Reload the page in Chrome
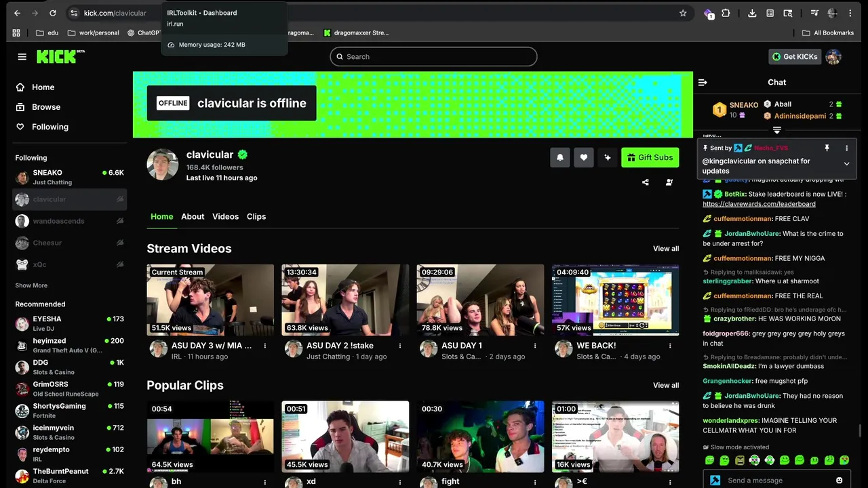The image size is (868, 488). (x=53, y=13)
